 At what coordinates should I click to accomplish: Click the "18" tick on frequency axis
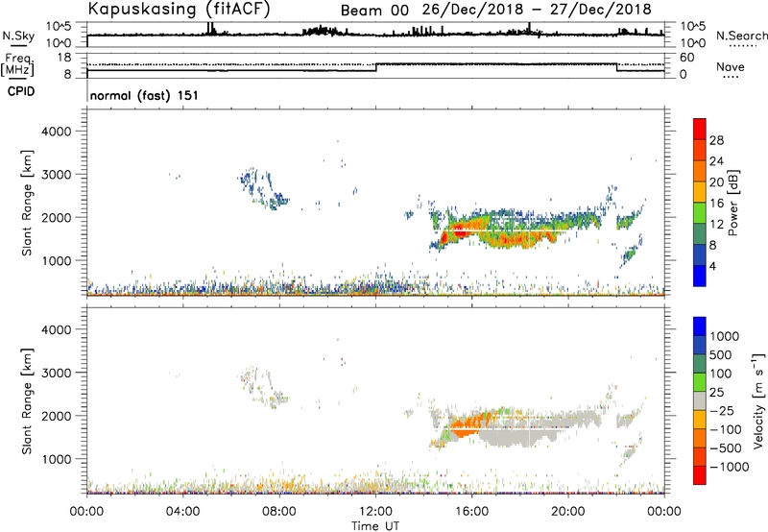tap(64, 58)
